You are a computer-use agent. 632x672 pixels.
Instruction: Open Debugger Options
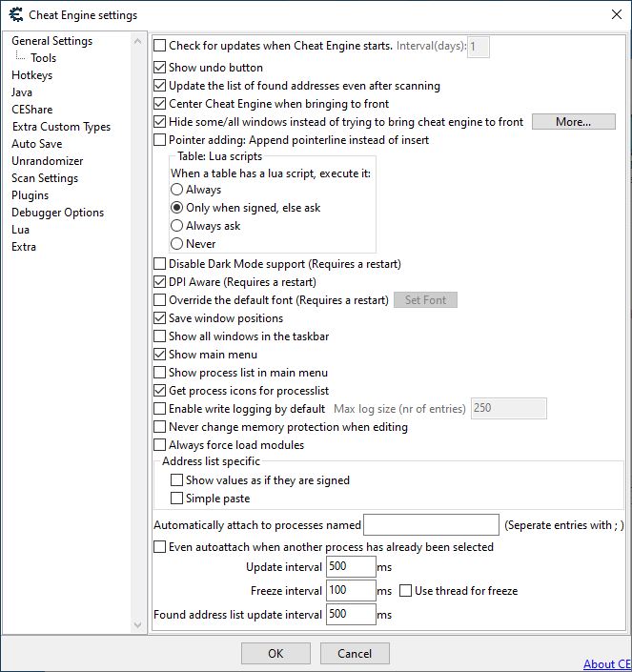57,213
